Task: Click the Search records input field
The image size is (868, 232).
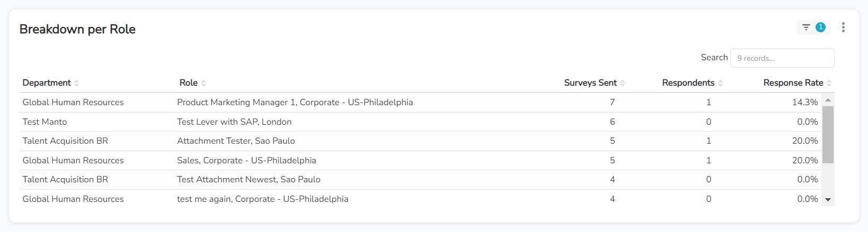Action: (782, 58)
